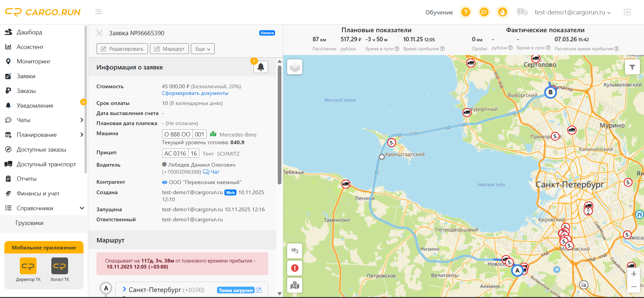The height and width of the screenshot is (298, 644).
Task: Open the user account dropdown test-demo1@cargorun.ru
Action: tap(573, 12)
